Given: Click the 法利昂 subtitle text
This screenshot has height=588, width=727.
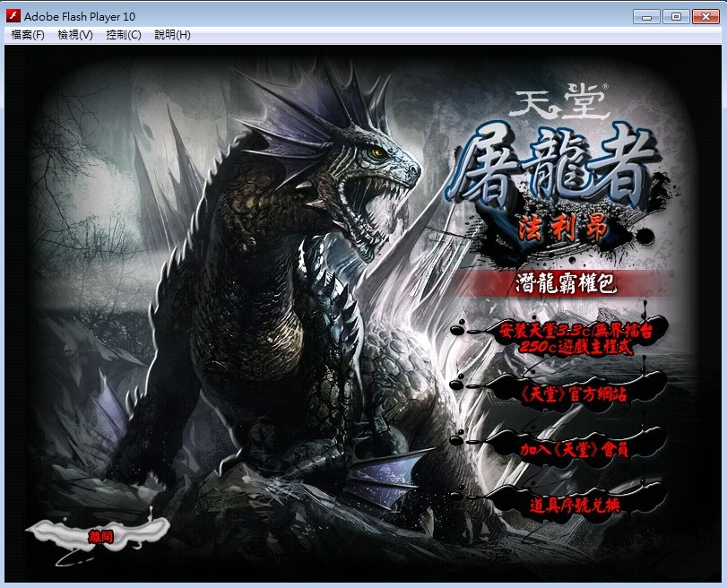Looking at the screenshot, I should pyautogui.click(x=564, y=229).
